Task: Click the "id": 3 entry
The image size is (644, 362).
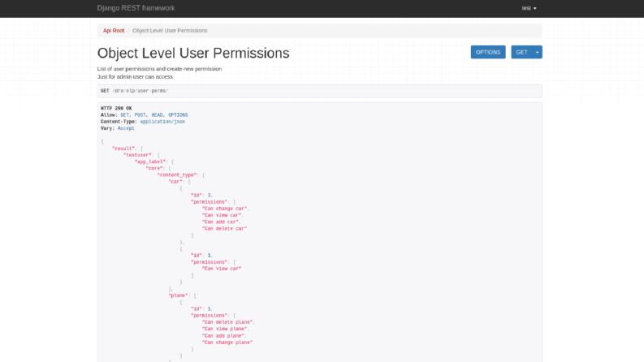Action: coord(201,196)
